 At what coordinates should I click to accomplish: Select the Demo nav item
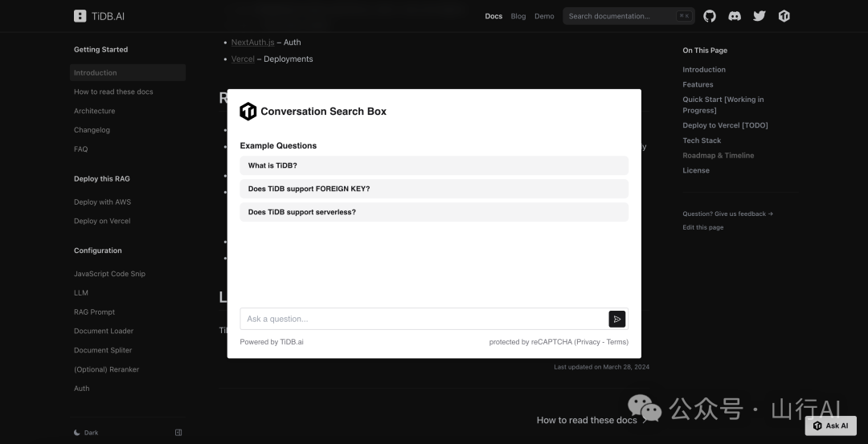544,16
